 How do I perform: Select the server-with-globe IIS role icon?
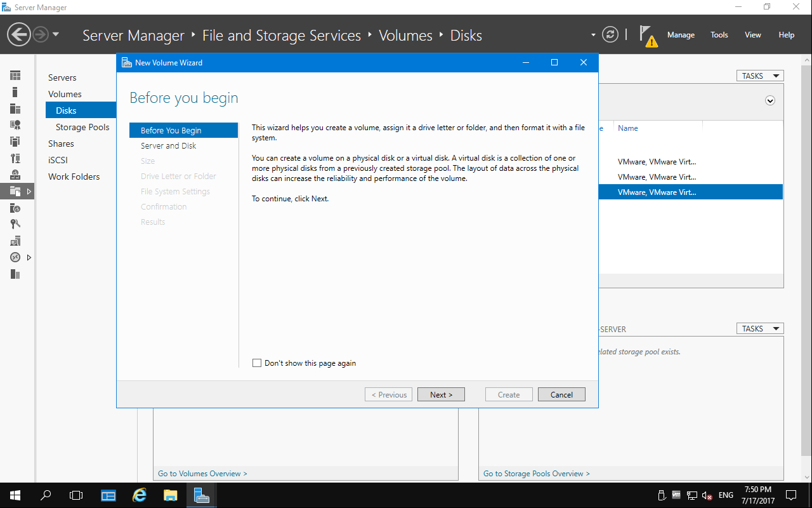point(15,208)
